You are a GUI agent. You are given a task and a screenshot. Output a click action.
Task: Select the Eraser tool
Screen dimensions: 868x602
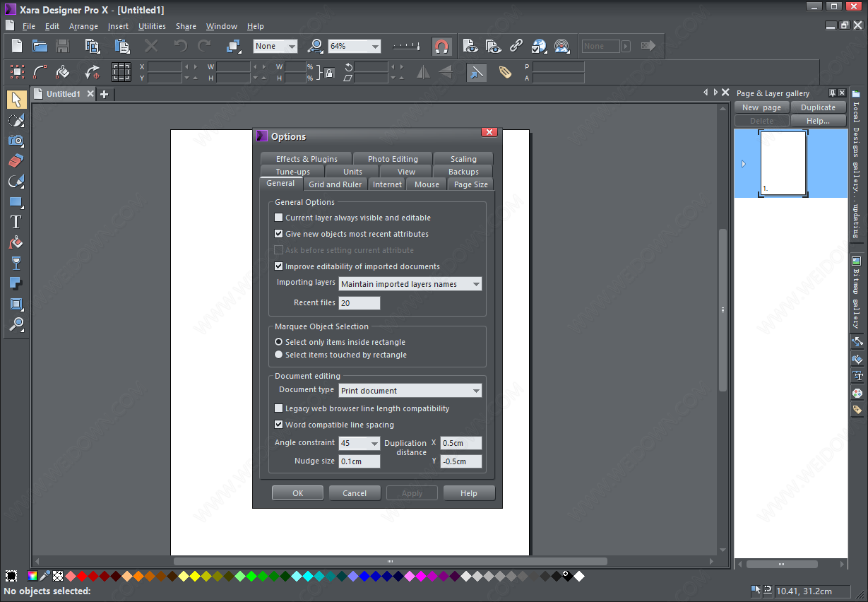[16, 160]
